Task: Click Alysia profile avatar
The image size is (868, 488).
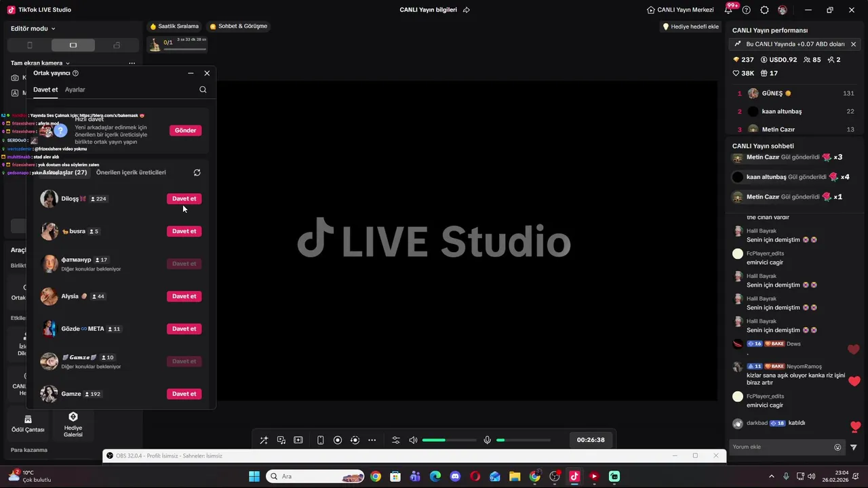Action: [x=50, y=296]
